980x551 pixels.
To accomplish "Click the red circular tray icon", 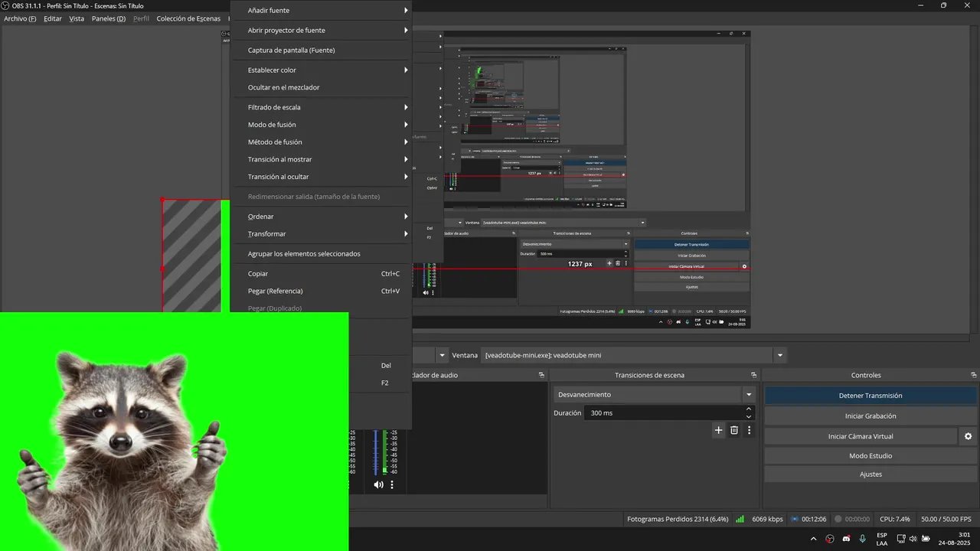I will pos(830,539).
